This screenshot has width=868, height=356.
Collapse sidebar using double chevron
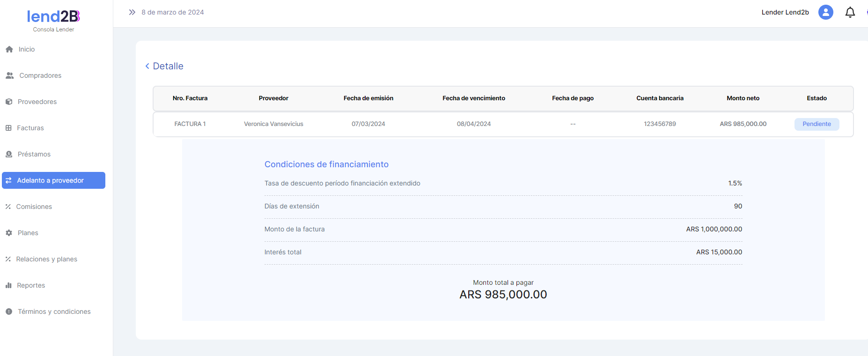tap(132, 12)
